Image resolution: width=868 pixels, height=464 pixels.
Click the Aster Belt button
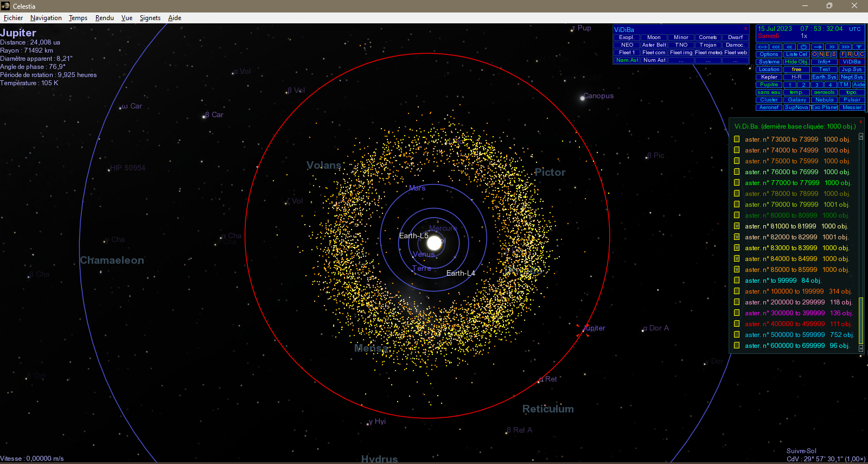[x=654, y=45]
